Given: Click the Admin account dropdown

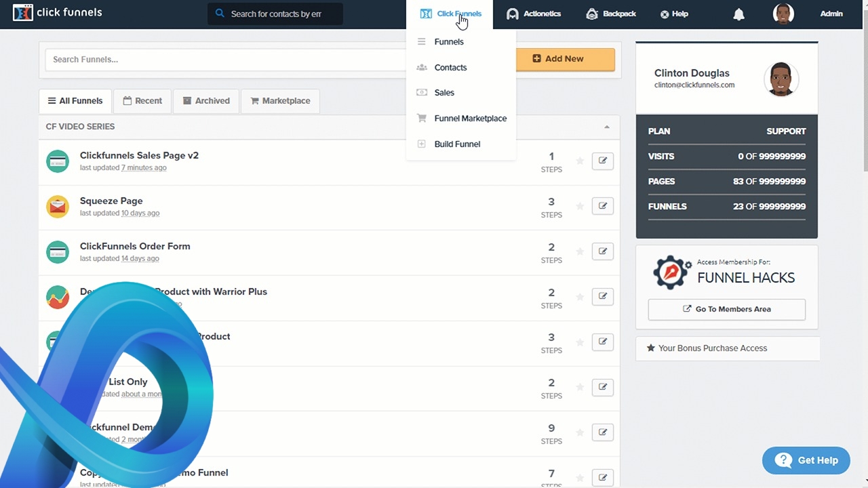Looking at the screenshot, I should coord(831,14).
